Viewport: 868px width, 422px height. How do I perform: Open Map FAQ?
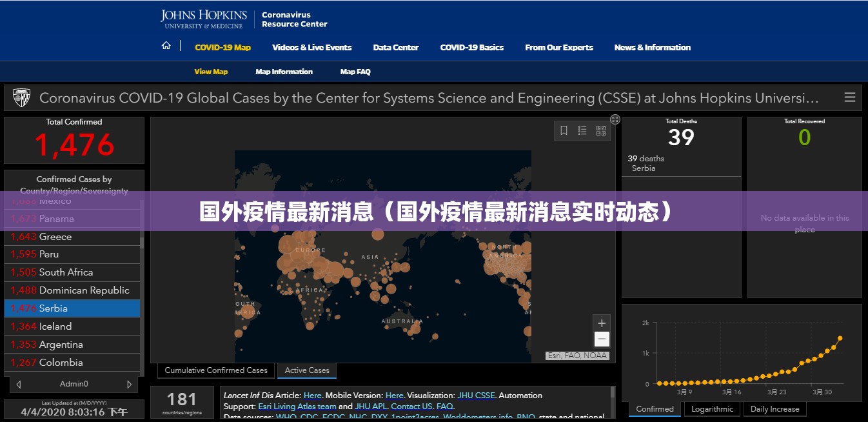(x=355, y=72)
